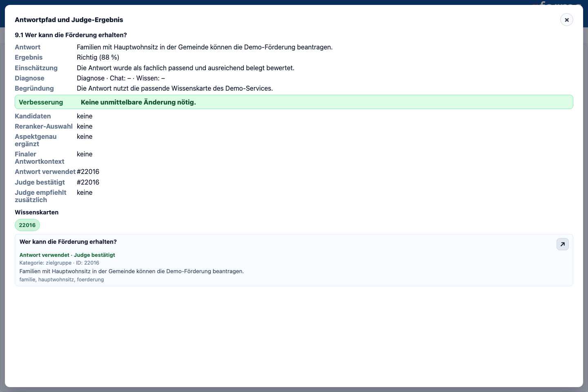
Task: Click the Begründung explanation text
Action: pyautogui.click(x=175, y=88)
